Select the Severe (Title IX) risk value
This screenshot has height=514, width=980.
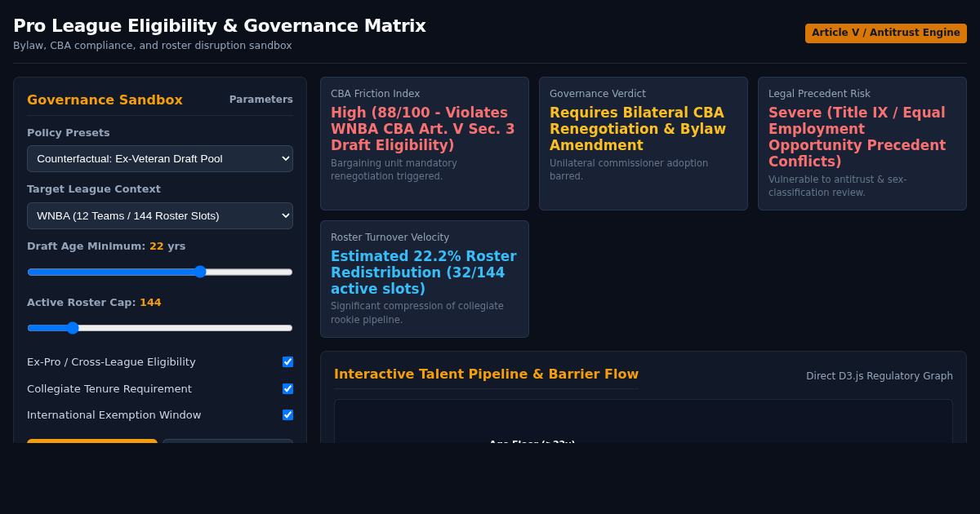pyautogui.click(x=857, y=137)
